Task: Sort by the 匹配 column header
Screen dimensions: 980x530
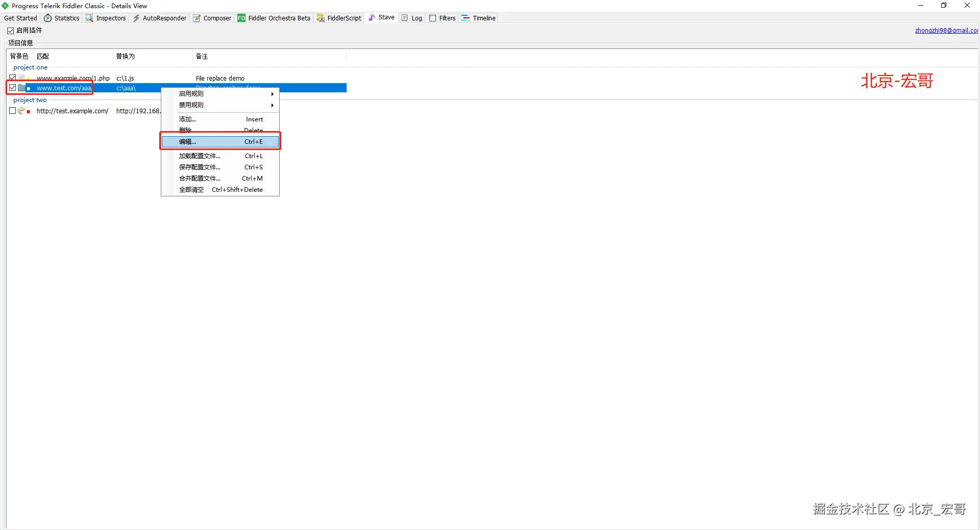Action: [x=73, y=56]
